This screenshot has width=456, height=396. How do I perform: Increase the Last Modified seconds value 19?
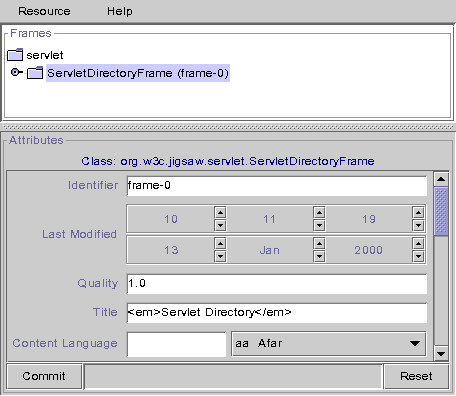[418, 212]
